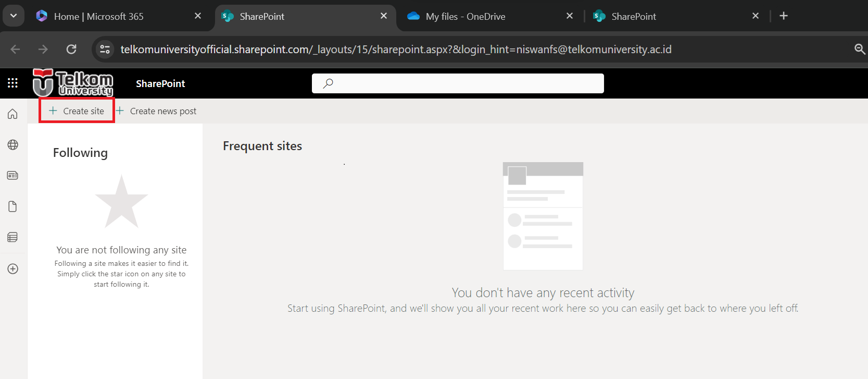Close the active SharePoint tab
This screenshot has height=379, width=868.
pyautogui.click(x=384, y=16)
